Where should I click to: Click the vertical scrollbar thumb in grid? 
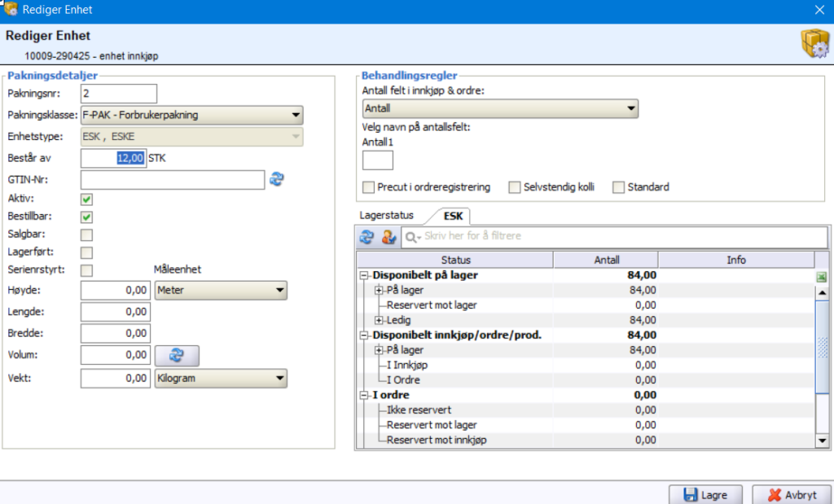[823, 347]
